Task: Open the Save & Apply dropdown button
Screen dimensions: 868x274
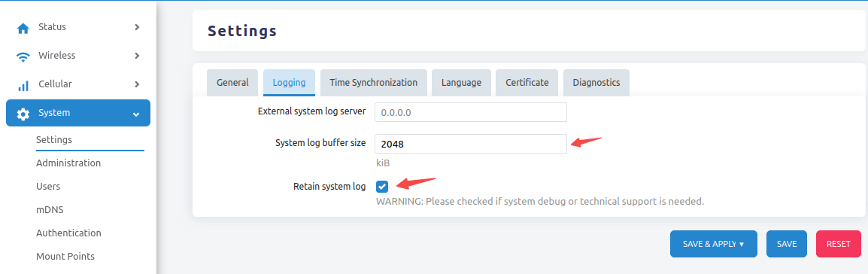Action: click(714, 244)
